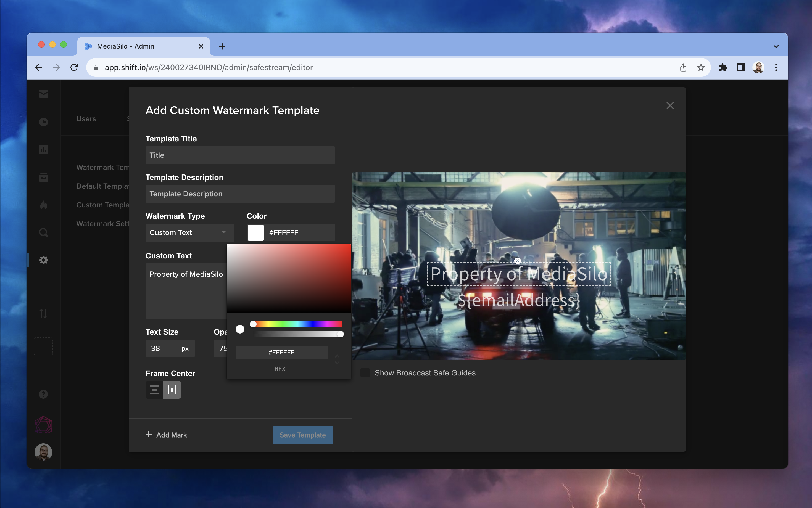Open the Chrome profile avatar
812x508 pixels.
758,68
